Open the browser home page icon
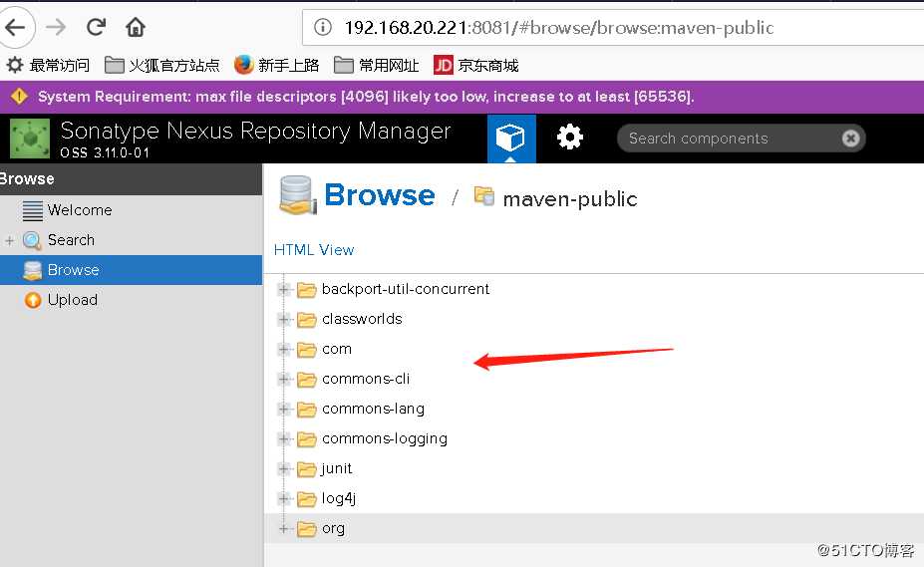The width and height of the screenshot is (924, 567). click(136, 27)
